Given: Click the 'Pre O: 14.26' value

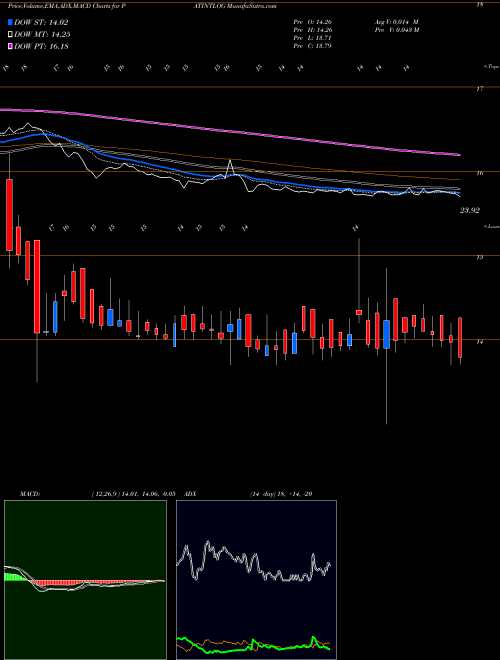Looking at the screenshot, I should (312, 22).
